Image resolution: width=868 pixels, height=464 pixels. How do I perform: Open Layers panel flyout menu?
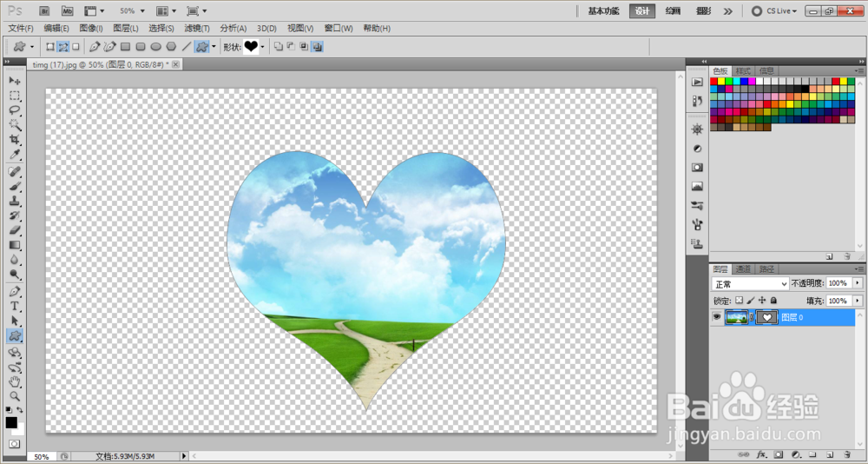pyautogui.click(x=860, y=269)
